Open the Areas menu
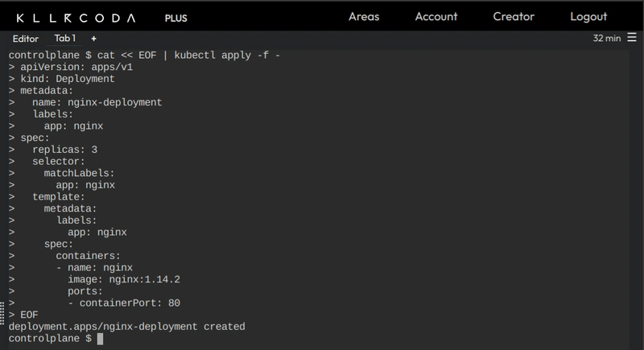 pos(364,16)
